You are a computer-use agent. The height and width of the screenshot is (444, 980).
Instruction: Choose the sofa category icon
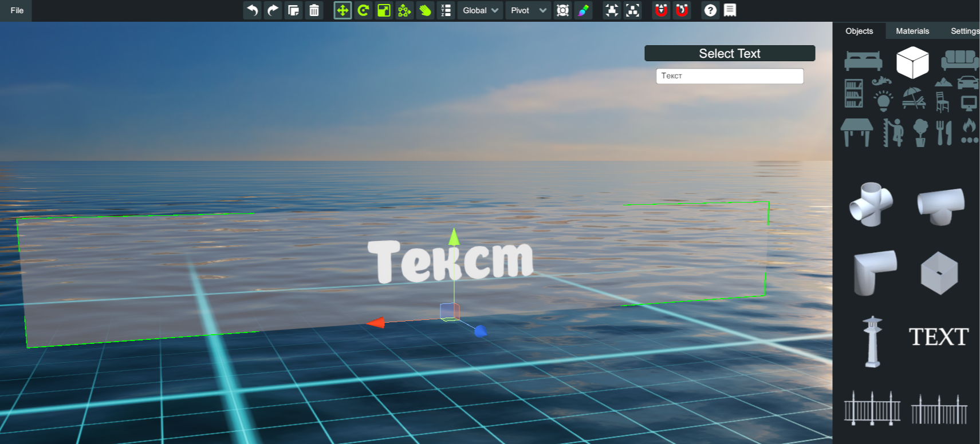(960, 60)
